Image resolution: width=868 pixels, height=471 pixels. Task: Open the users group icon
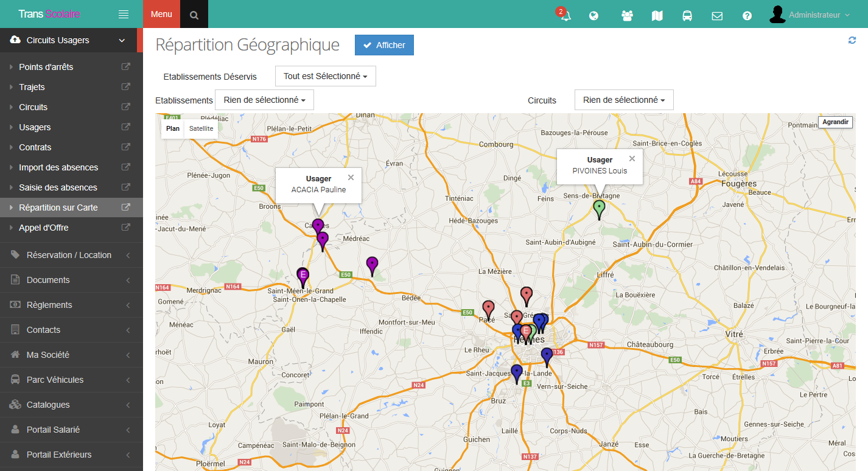click(627, 16)
